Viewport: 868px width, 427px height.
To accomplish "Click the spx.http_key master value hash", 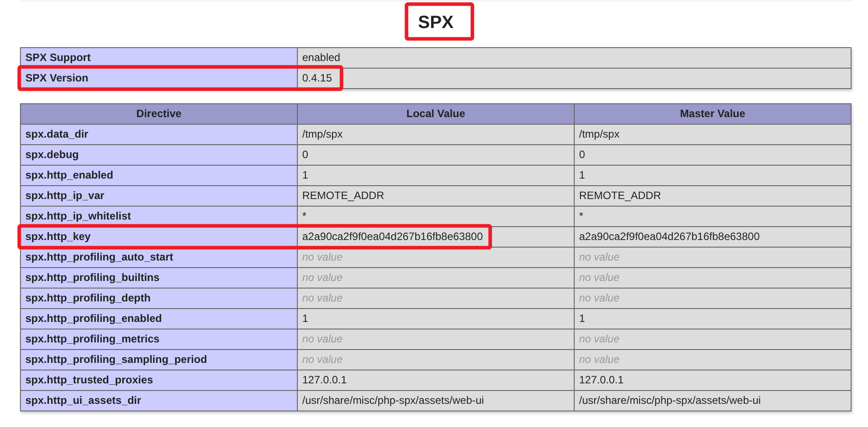I will (669, 236).
